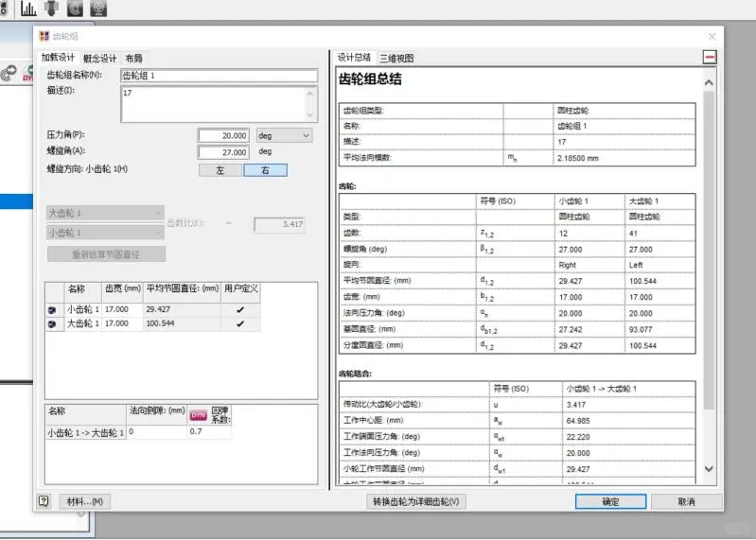
Task: Select left helix direction 左
Action: point(220,170)
